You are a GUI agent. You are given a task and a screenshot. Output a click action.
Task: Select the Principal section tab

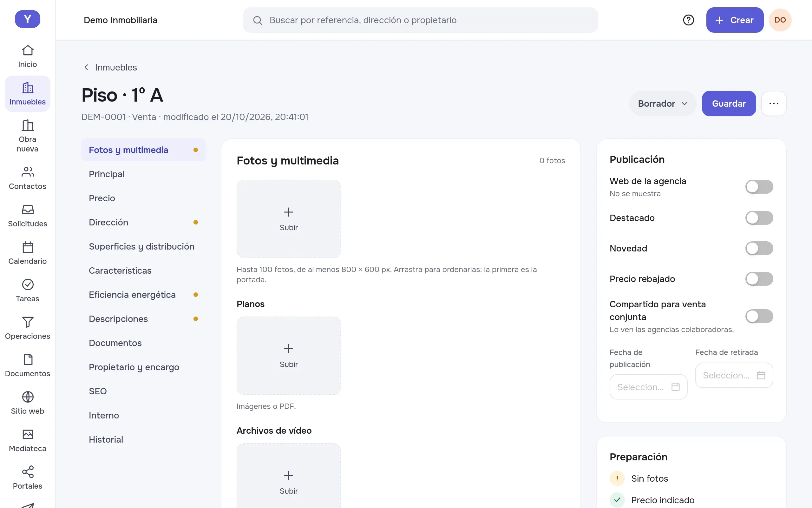click(x=143, y=174)
